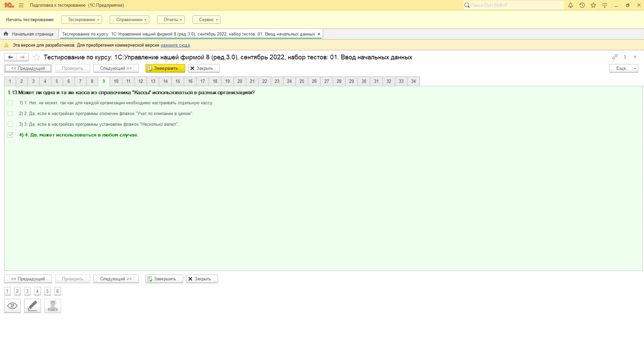Click the warning triangle icon in the banner
The image size is (644, 348).
[x=6, y=45]
